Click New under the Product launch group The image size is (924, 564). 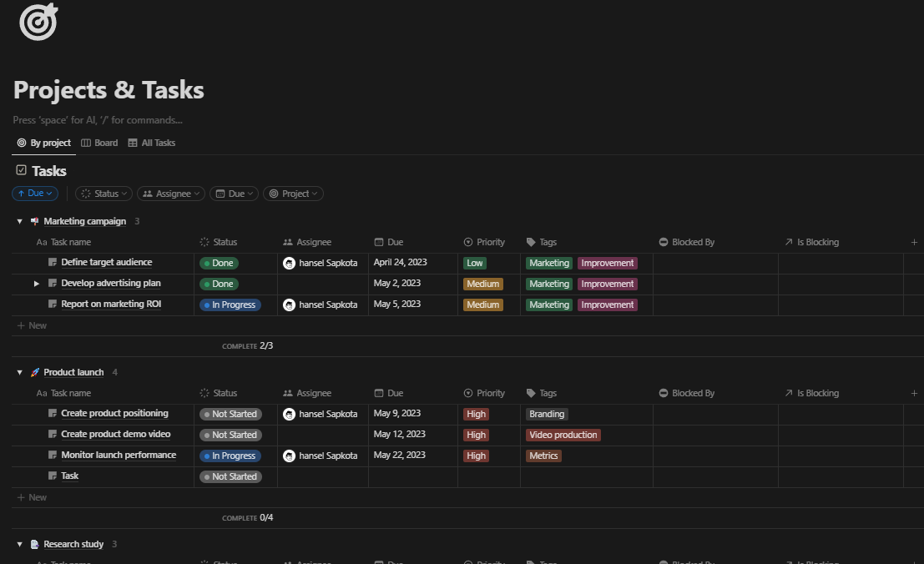tap(32, 496)
